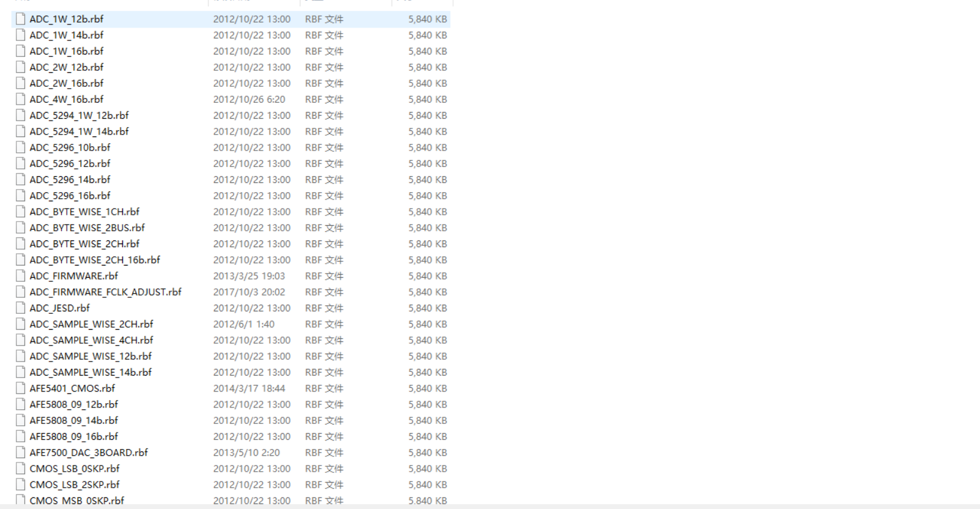Screen dimensions: 980x509
Task: Click the icon next to ADC_BYTE_WISE_2CH.rbf
Action: (x=21, y=243)
